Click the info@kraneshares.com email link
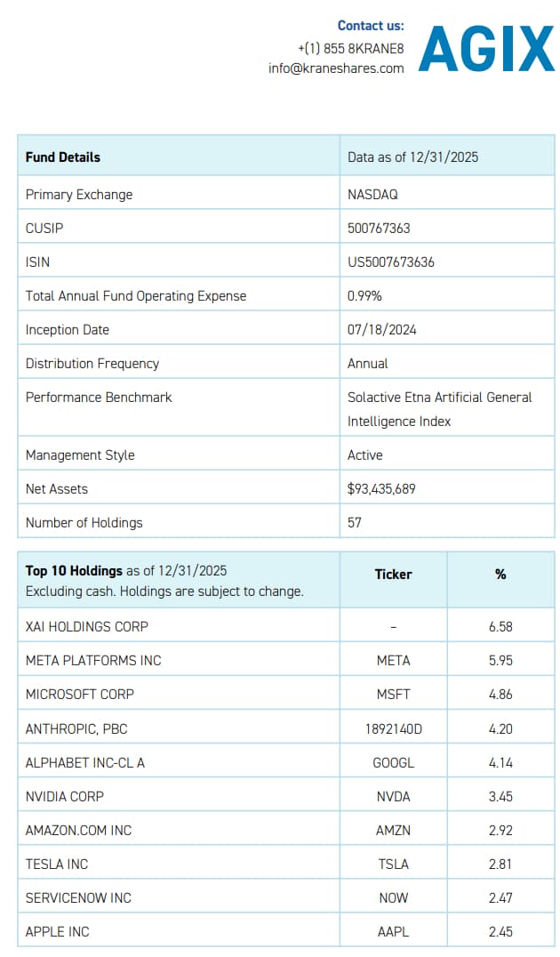Screen dimensions: 560x957 pos(336,68)
